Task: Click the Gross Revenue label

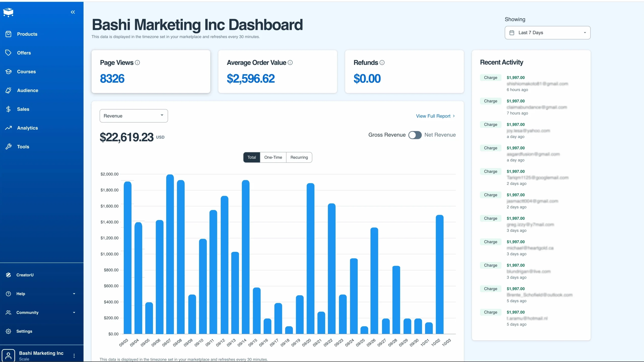Action: click(x=387, y=135)
